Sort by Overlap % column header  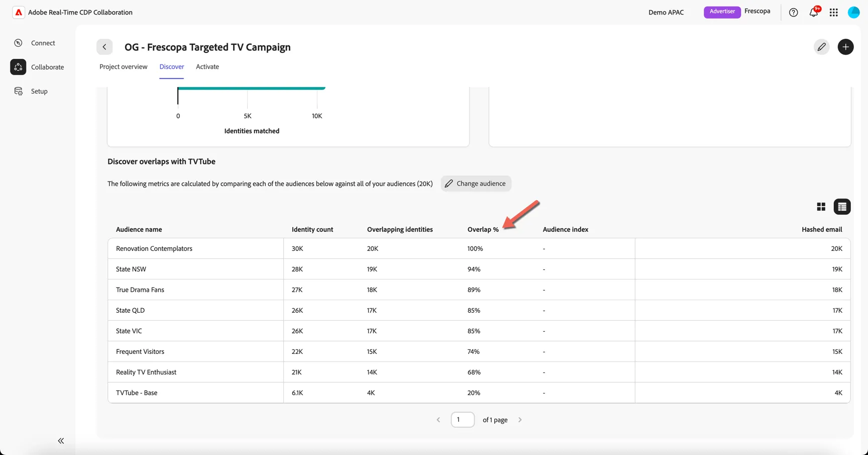(483, 229)
